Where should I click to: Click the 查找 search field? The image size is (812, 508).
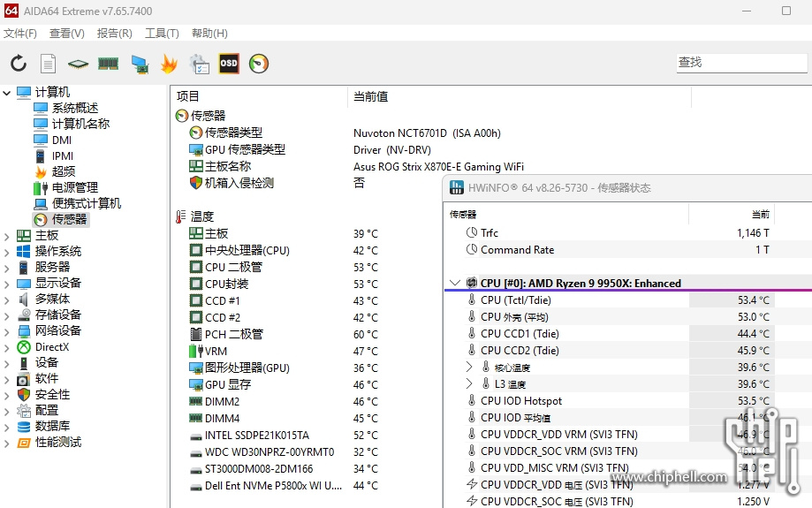click(x=741, y=63)
